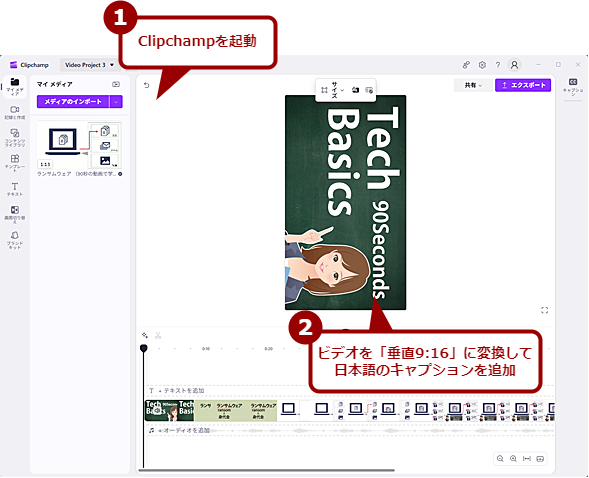Click the 0:20 mark on timeline ruler
The height and width of the screenshot is (478, 589).
(x=268, y=349)
